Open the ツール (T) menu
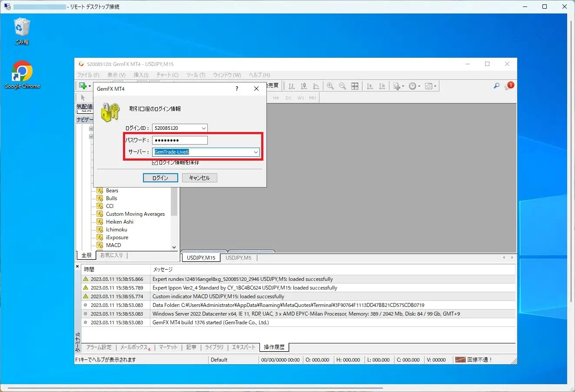575x392 pixels. tap(196, 75)
